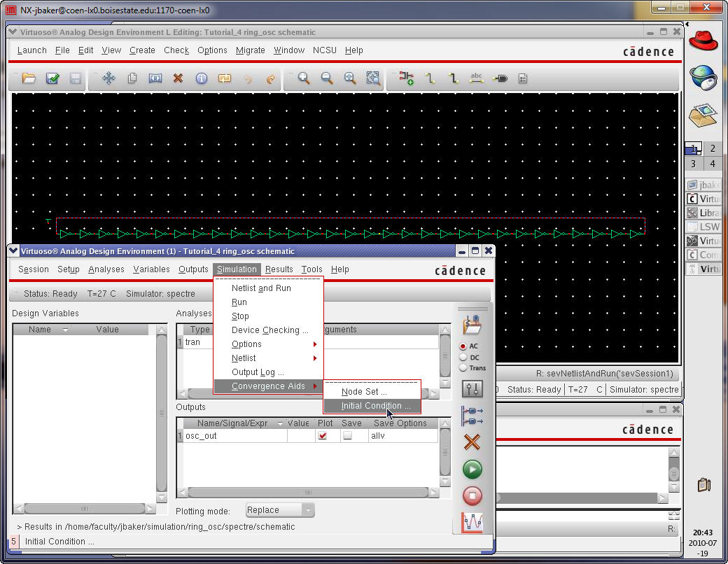This screenshot has width=728, height=564.
Task: Enable the Save checkbox for osc_out
Action: (x=347, y=436)
